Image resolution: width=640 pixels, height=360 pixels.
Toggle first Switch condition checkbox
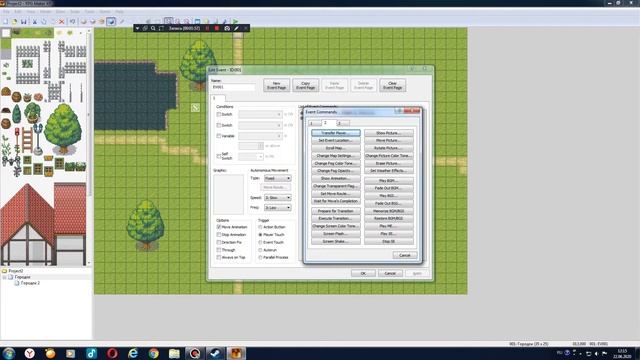(x=219, y=114)
